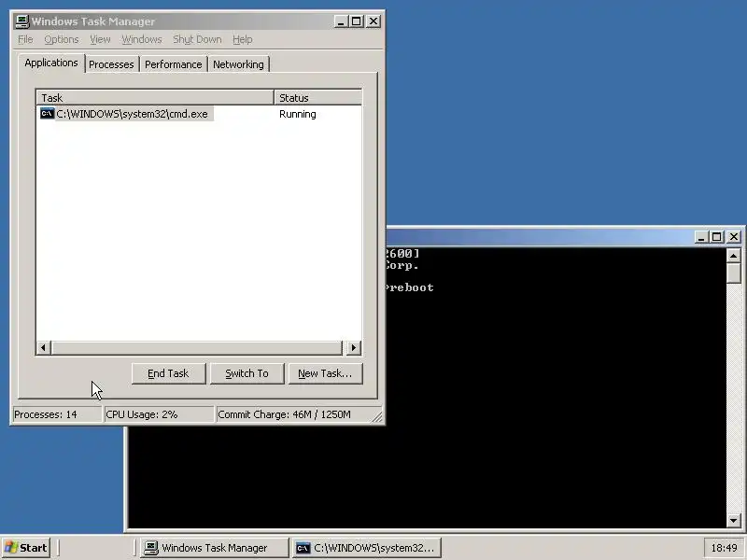The height and width of the screenshot is (560, 747).
Task: Click the cmd.exe icon in the task list
Action: point(48,113)
